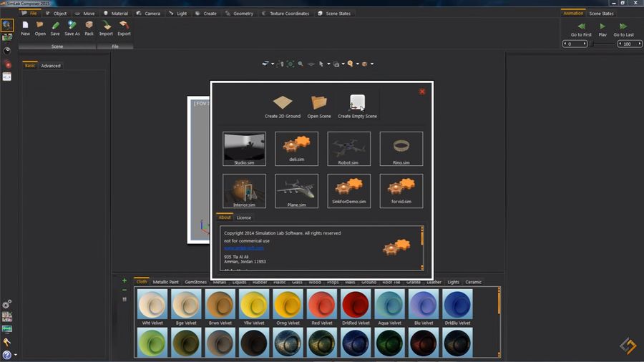Select the scene building workbench icon at top-left

coord(6,25)
